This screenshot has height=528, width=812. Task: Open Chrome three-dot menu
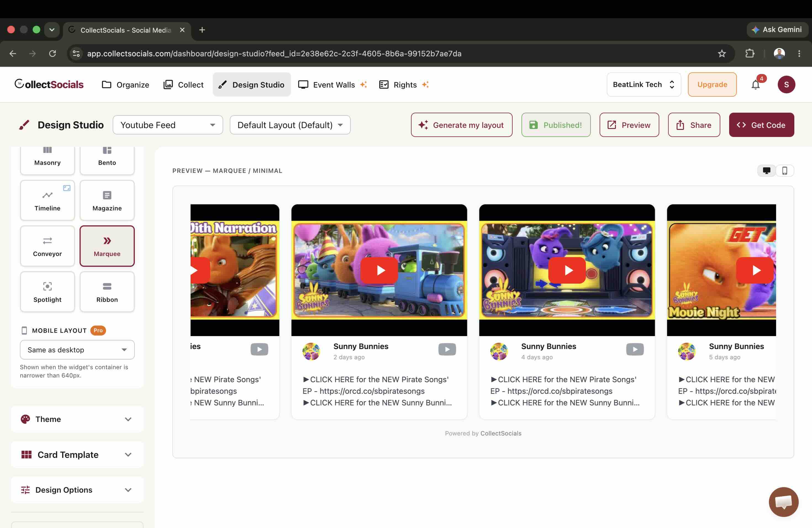pyautogui.click(x=799, y=54)
